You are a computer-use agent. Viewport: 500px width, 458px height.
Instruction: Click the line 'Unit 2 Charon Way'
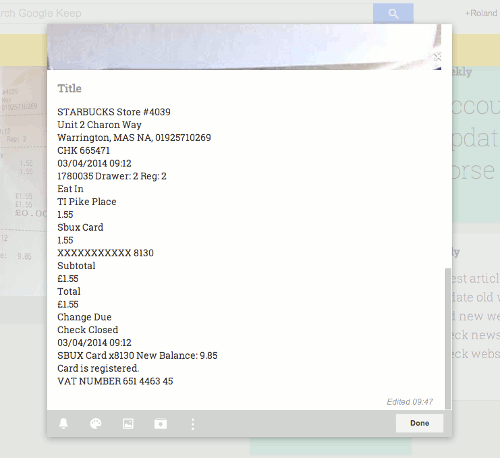pos(99,125)
